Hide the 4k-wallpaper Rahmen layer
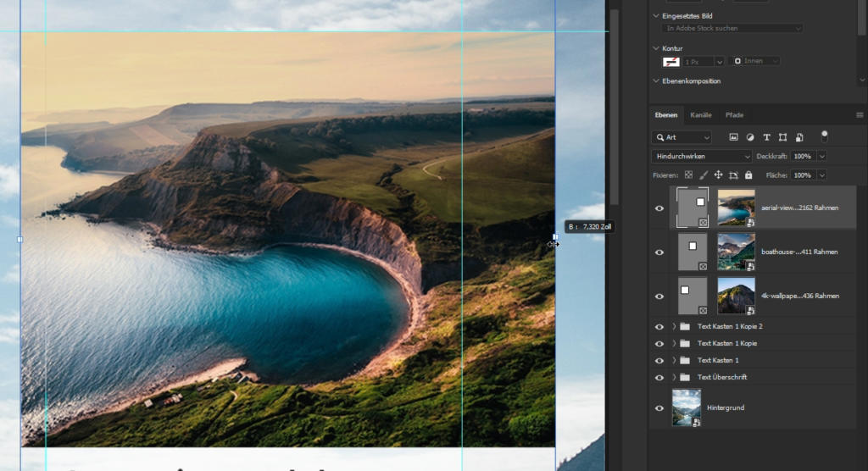 pyautogui.click(x=659, y=296)
